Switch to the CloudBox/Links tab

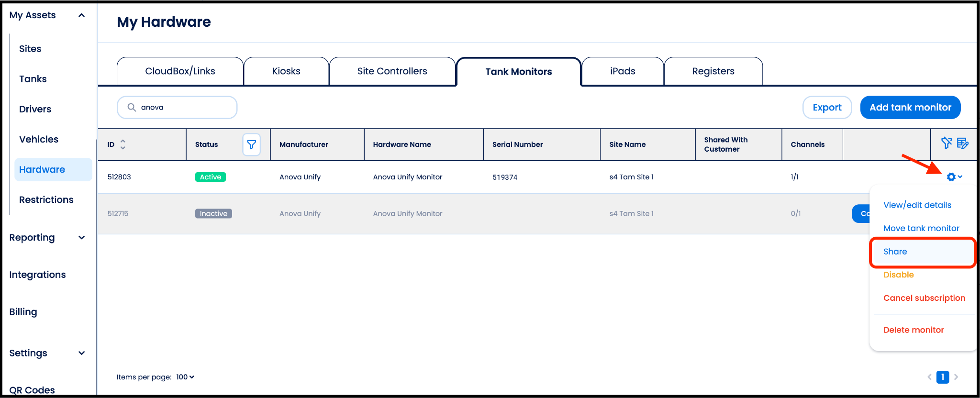pos(180,71)
